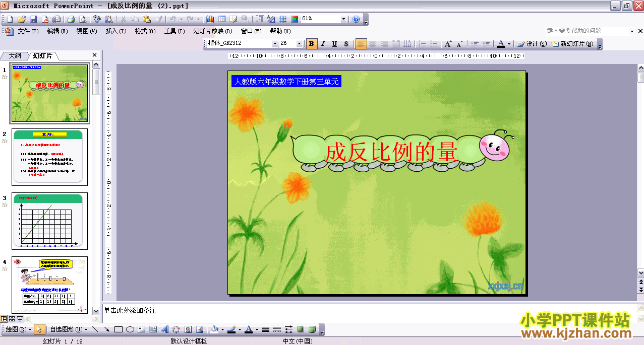Decrease the font size
The width and height of the screenshot is (644, 345).
pos(459,44)
